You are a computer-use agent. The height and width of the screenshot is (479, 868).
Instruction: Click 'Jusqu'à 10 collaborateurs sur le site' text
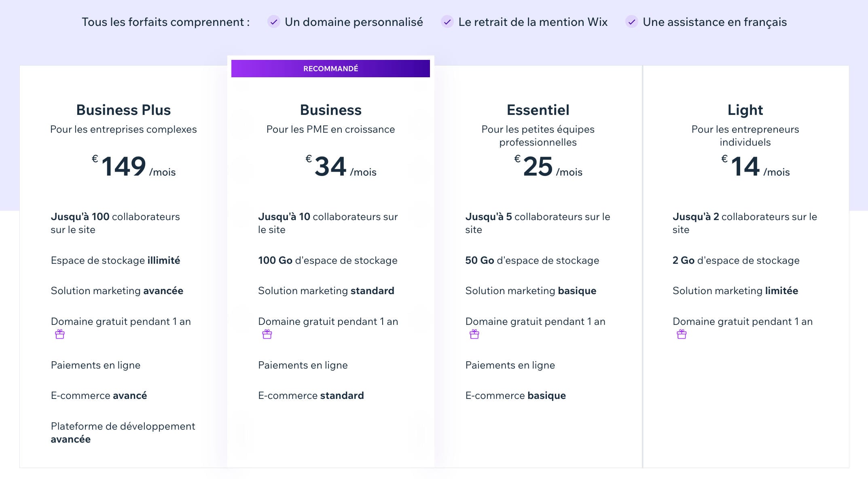pyautogui.click(x=328, y=223)
